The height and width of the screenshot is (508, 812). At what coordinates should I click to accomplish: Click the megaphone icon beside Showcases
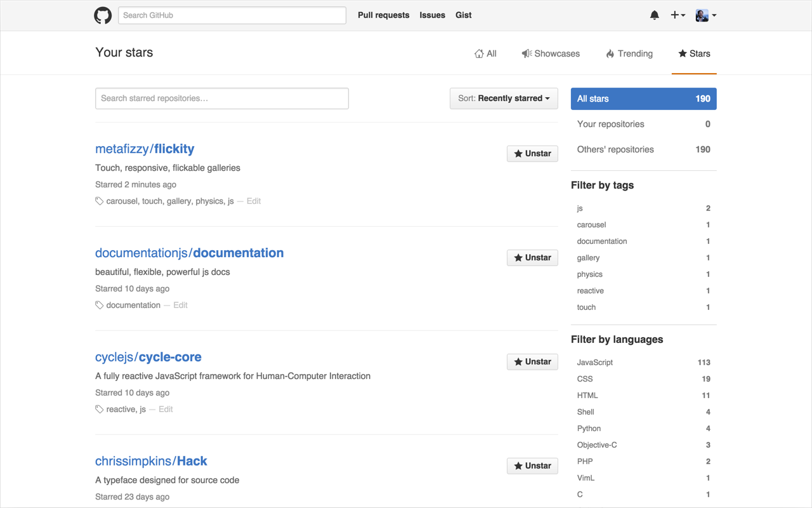pyautogui.click(x=527, y=53)
